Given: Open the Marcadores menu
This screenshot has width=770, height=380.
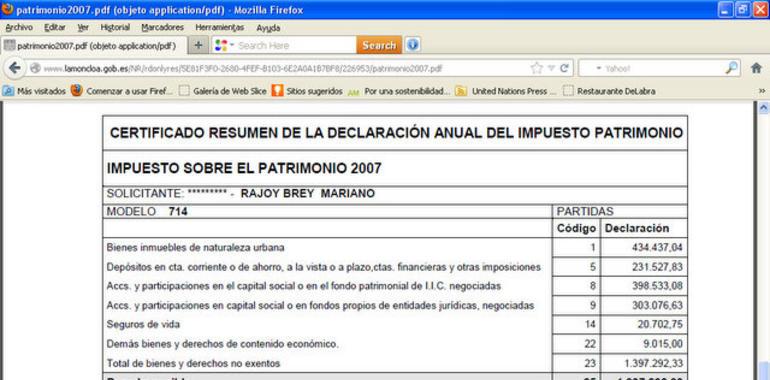Looking at the screenshot, I should click(x=163, y=27).
